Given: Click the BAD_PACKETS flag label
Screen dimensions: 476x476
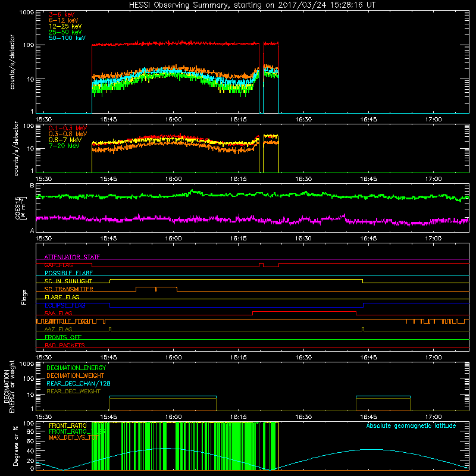Looking at the screenshot, I should click(65, 345).
